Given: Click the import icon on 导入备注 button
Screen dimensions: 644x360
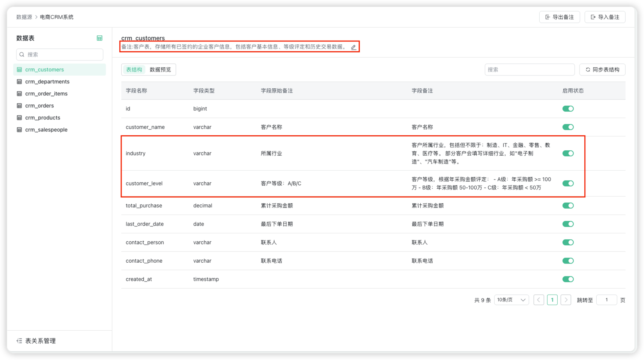Looking at the screenshot, I should point(593,17).
